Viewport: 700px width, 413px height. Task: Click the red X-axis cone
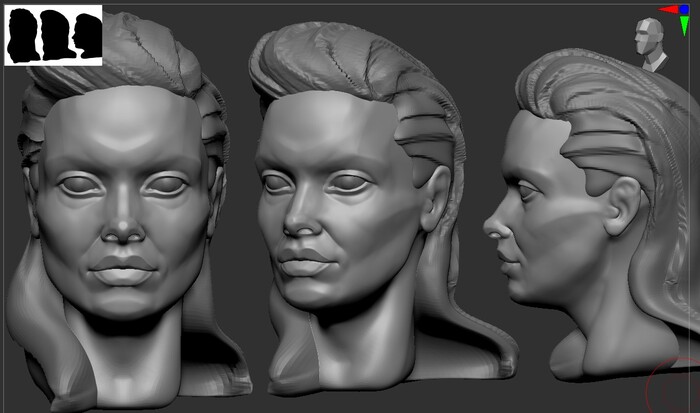[668, 9]
